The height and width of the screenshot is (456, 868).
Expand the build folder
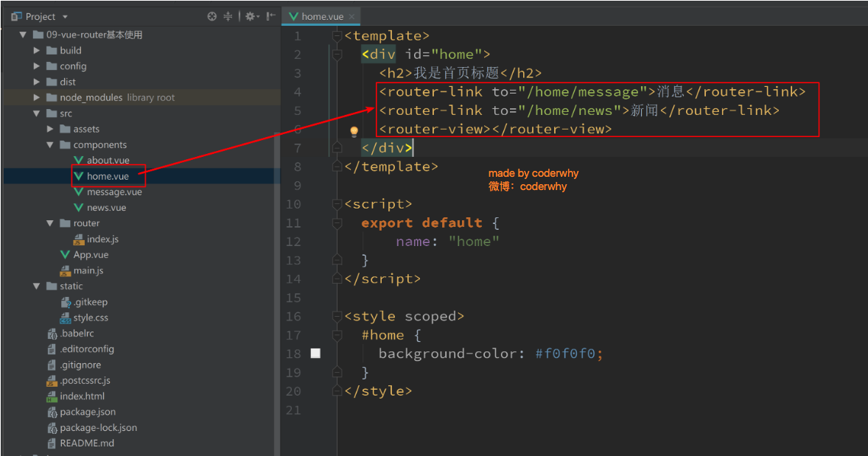pos(37,50)
